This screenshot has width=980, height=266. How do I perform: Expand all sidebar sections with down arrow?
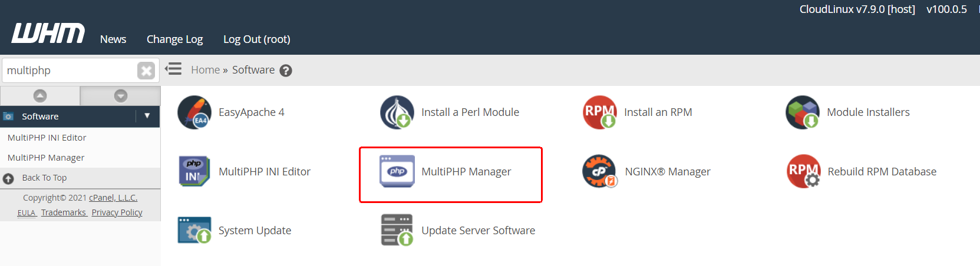point(120,96)
